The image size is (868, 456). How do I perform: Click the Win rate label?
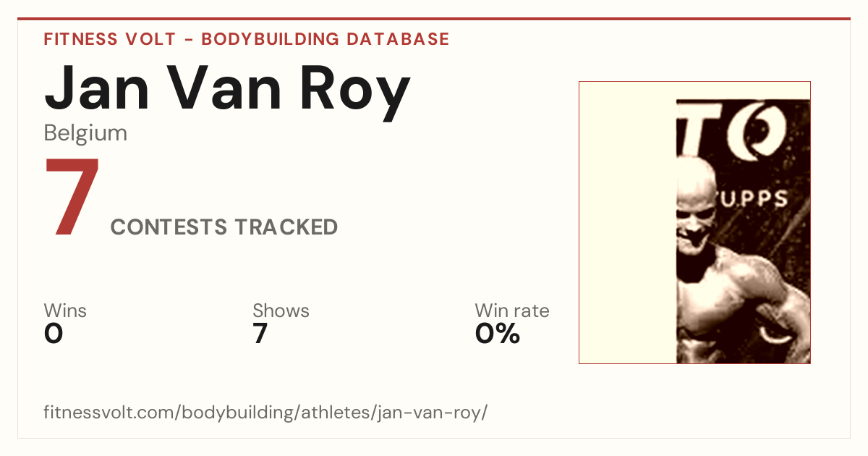511,311
